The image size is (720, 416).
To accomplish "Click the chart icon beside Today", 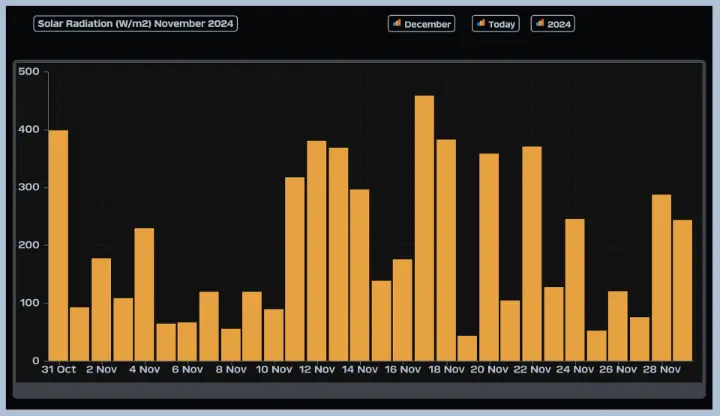I will tap(481, 23).
